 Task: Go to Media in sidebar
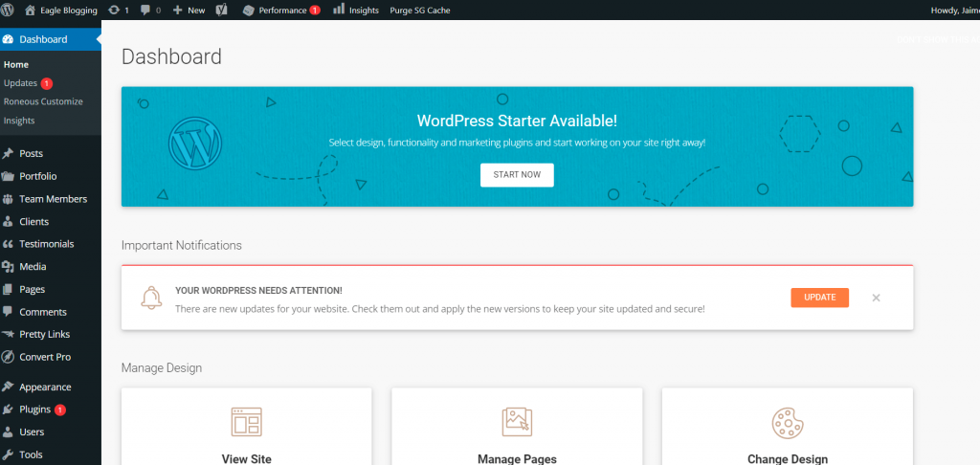click(33, 267)
